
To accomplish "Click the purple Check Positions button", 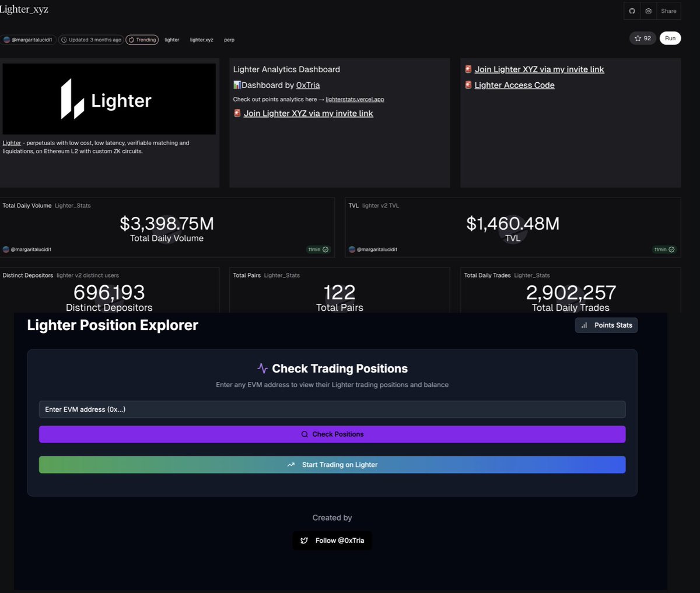I will coord(332,434).
